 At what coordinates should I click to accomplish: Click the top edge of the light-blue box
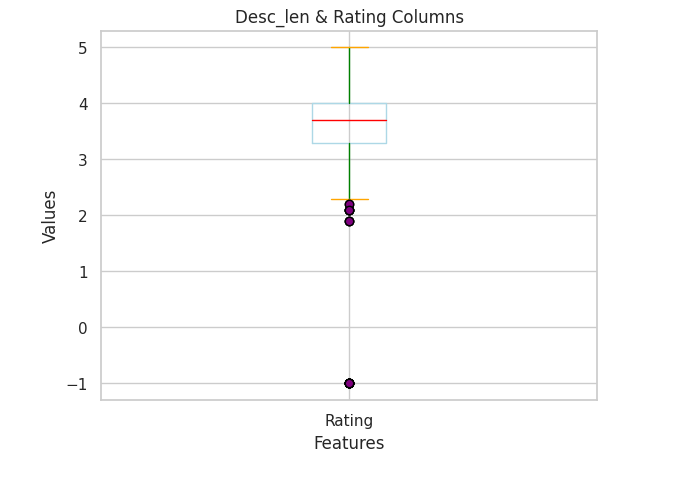pos(330,103)
